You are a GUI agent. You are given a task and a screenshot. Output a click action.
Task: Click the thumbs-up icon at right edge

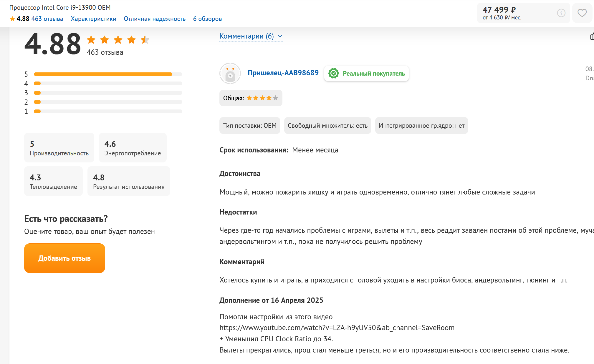[592, 36]
